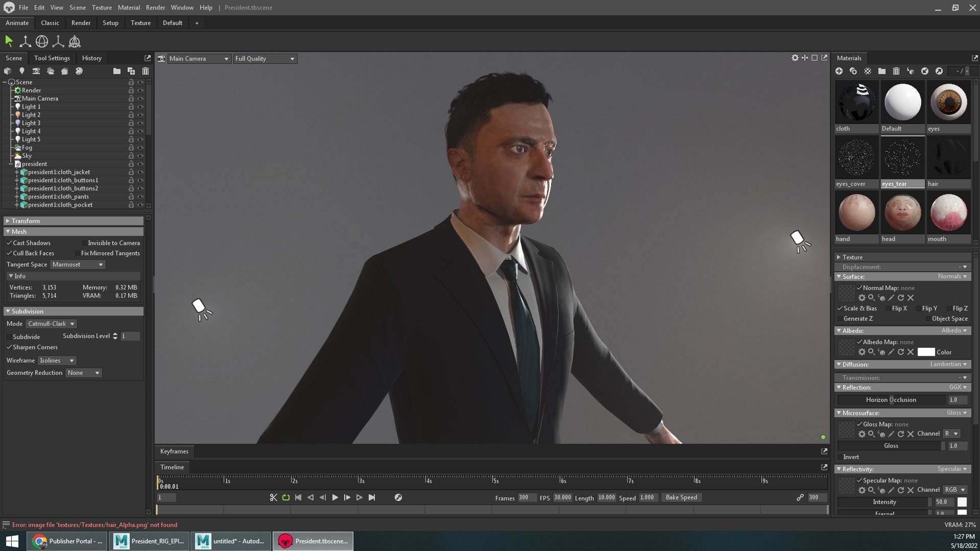
Task: Click the FPS input field
Action: click(x=562, y=497)
